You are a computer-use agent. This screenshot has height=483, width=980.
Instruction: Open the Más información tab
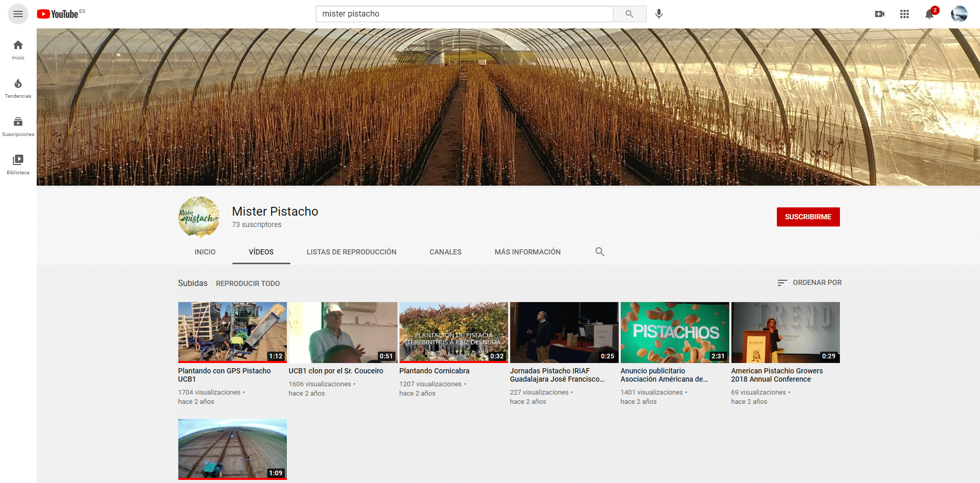[x=527, y=252]
